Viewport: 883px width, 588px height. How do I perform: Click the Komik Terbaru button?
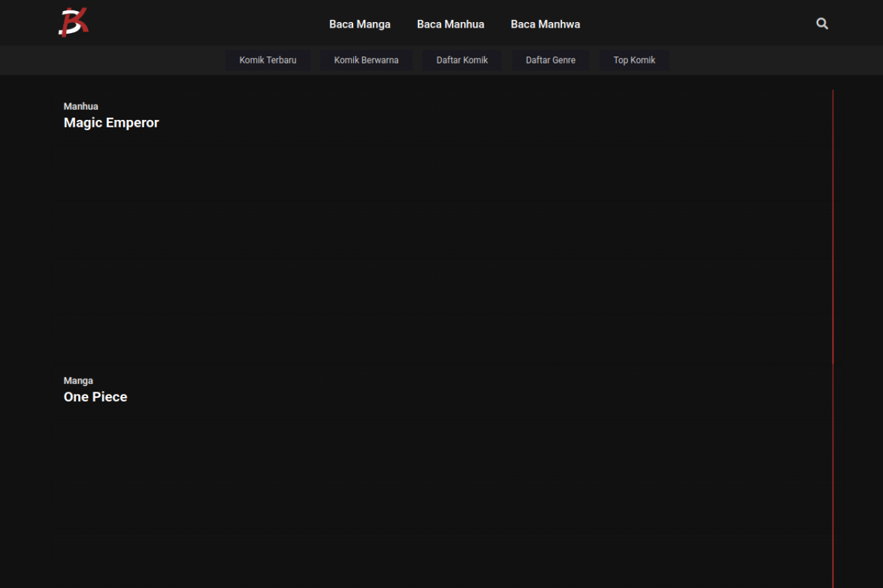(x=268, y=60)
